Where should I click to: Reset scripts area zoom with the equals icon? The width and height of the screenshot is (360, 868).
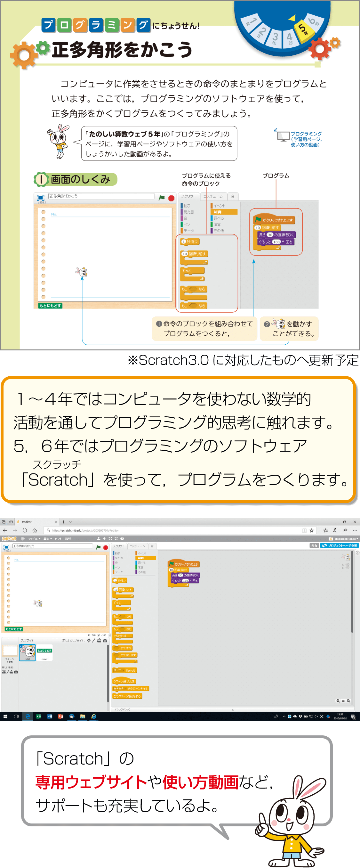343,701
